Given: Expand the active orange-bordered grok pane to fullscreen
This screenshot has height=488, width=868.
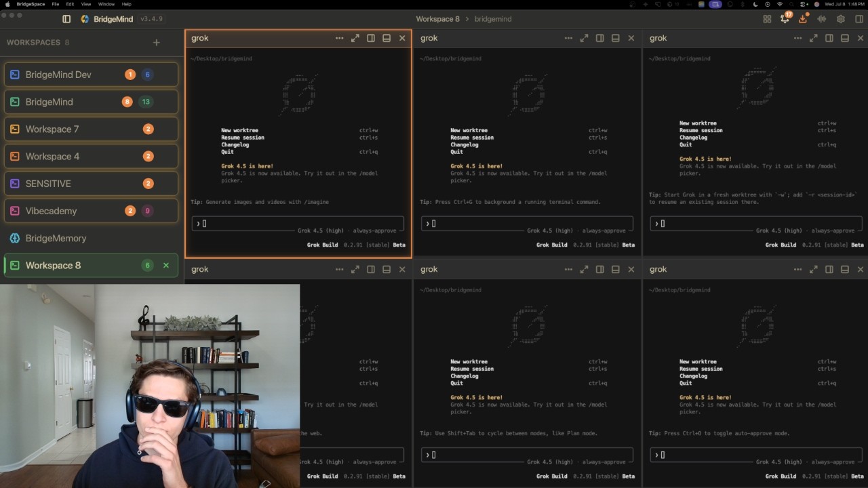Looking at the screenshot, I should click(x=355, y=38).
